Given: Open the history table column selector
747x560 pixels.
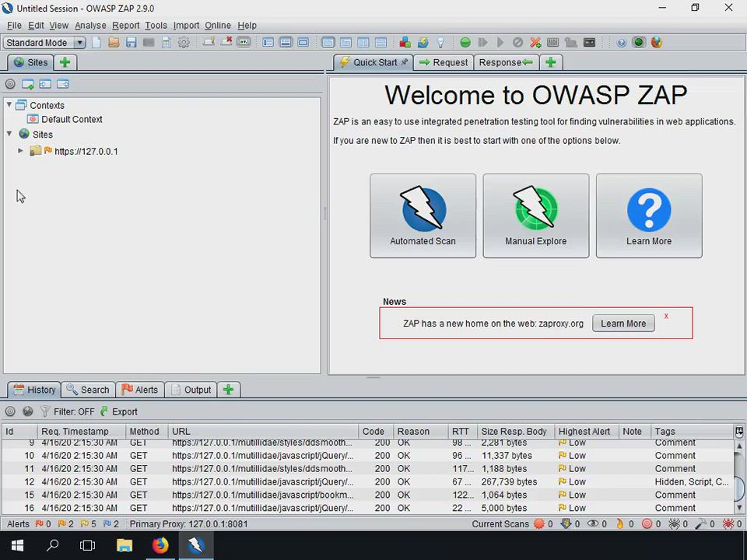Looking at the screenshot, I should [739, 432].
